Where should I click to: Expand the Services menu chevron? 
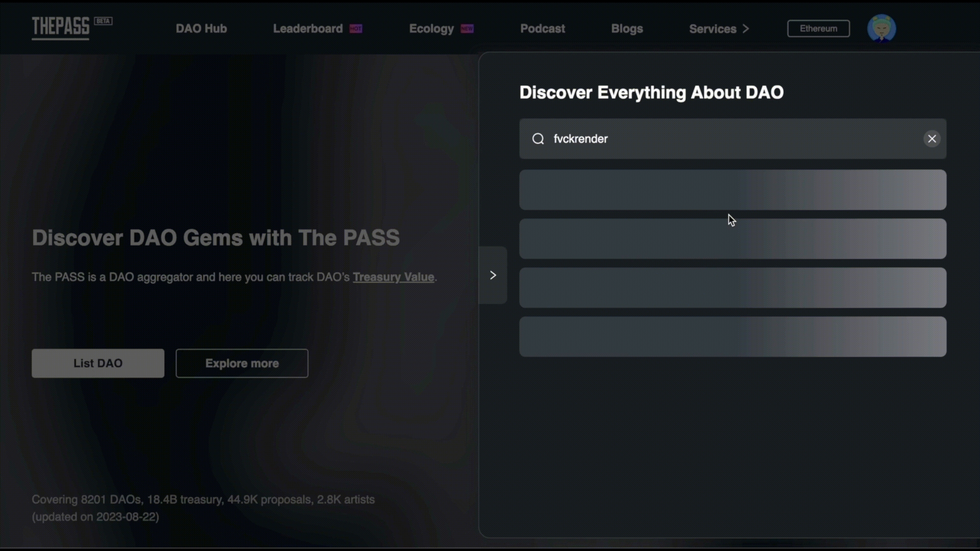[x=746, y=28]
